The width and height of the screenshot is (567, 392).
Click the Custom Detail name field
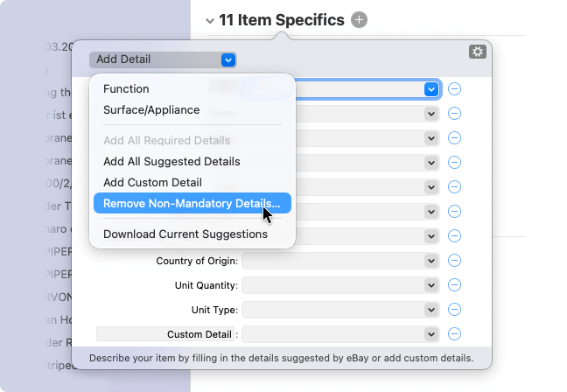point(164,334)
